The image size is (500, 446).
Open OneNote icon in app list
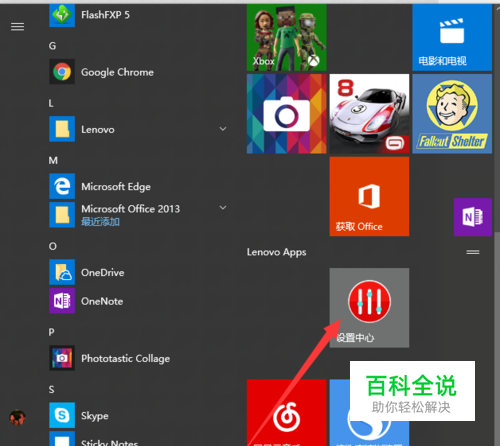pos(62,301)
